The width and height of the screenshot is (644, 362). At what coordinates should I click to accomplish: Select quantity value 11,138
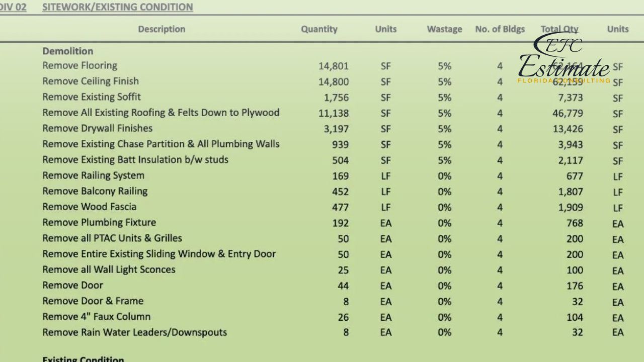[x=334, y=113]
